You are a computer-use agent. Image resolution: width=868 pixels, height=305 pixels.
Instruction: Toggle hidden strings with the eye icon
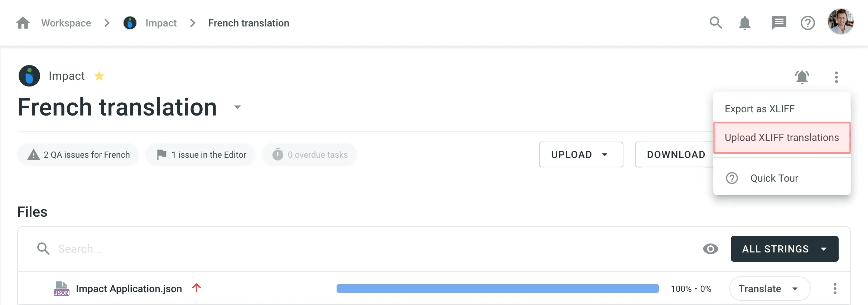tap(710, 249)
